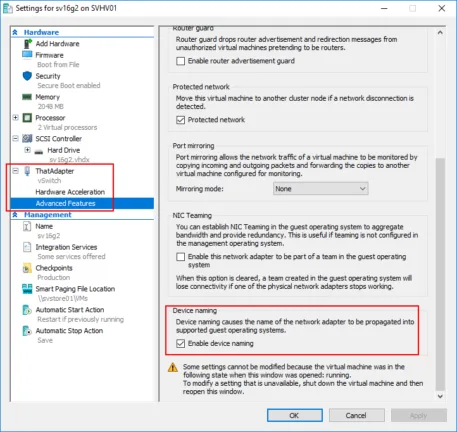Open Smart Paging File Location item
Screen dimensions: 457x432
click(x=75, y=289)
